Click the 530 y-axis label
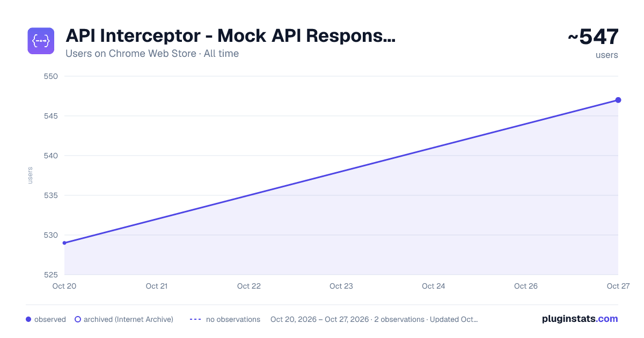Image resolution: width=644 pixels, height=338 pixels. pos(50,235)
